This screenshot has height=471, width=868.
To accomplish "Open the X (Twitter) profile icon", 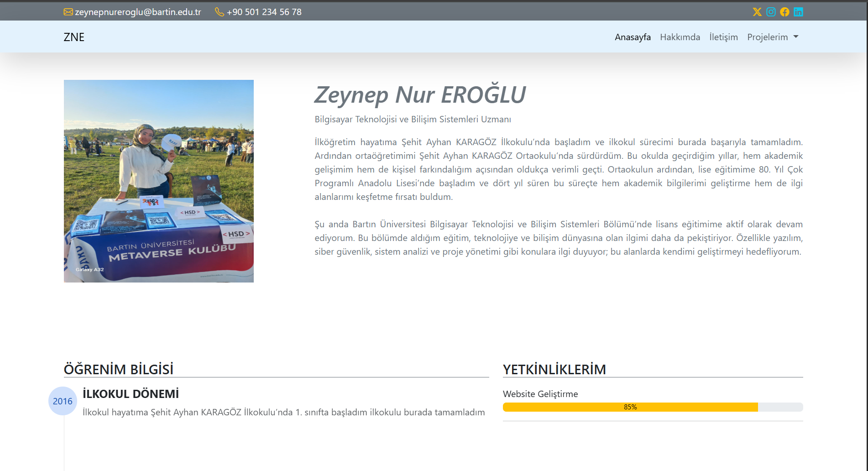I will [757, 12].
